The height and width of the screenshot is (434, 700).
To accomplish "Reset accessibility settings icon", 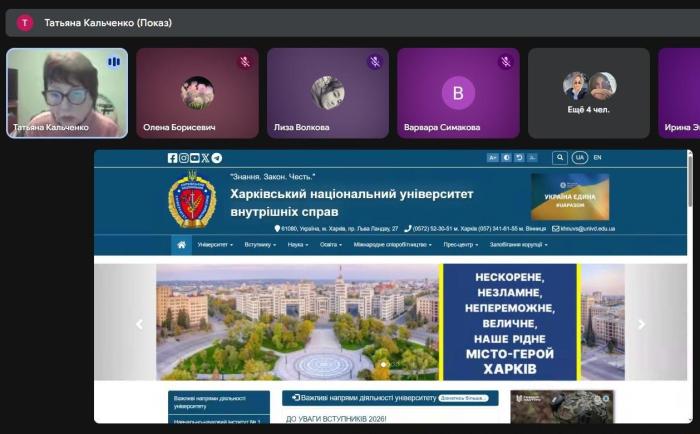I will (519, 158).
